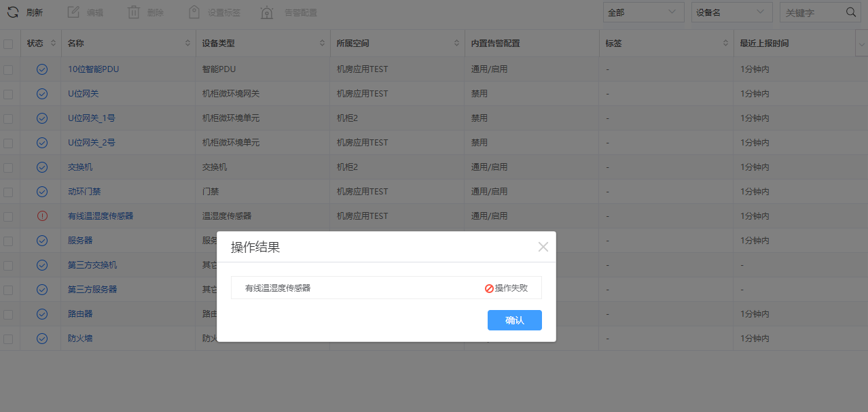This screenshot has height=412, width=868.
Task: Click the 编辑 edit pencil icon
Action: (x=74, y=12)
